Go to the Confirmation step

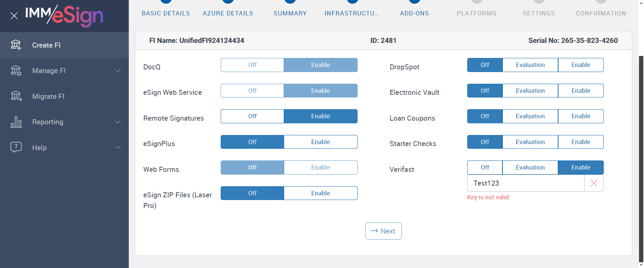(x=601, y=13)
